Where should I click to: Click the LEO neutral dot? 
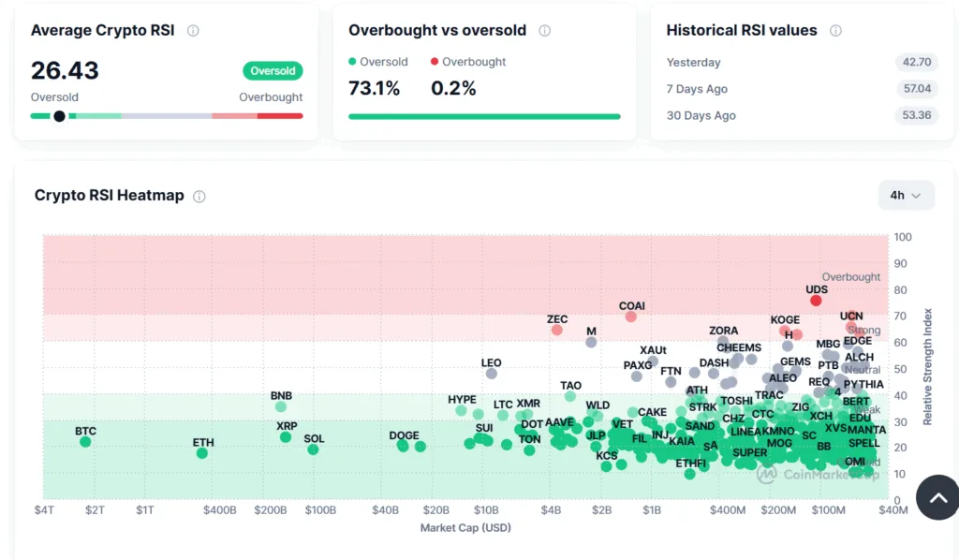pos(492,374)
